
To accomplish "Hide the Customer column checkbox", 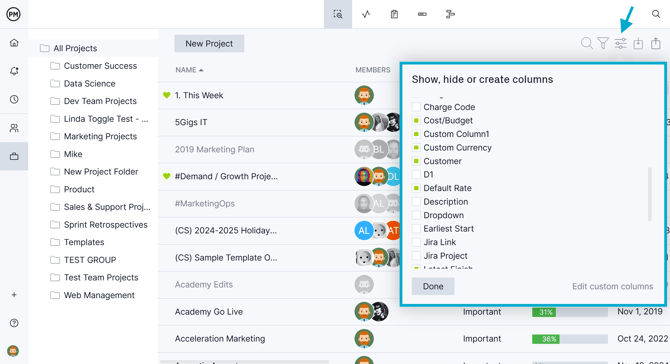I will click(x=416, y=161).
